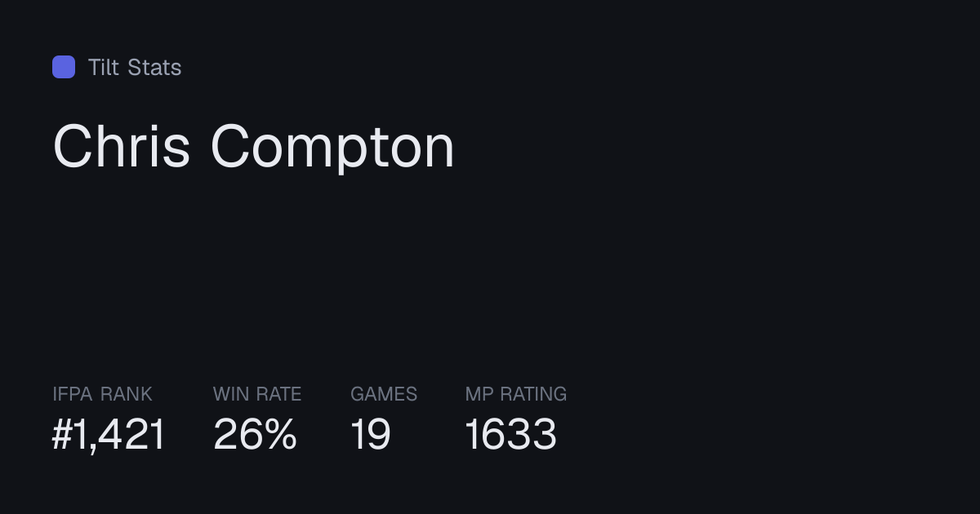
Task: Click the GAMES label
Action: (x=384, y=394)
